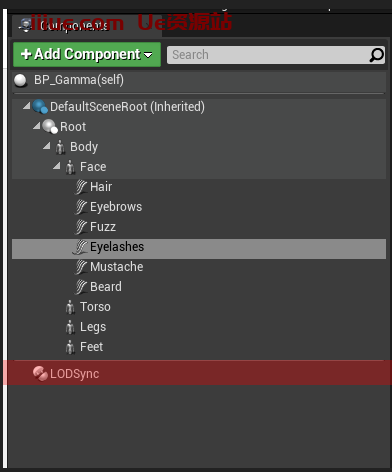Image resolution: width=392 pixels, height=472 pixels.
Task: Collapse the DefaultSceneRoot tree node
Action: pos(27,106)
